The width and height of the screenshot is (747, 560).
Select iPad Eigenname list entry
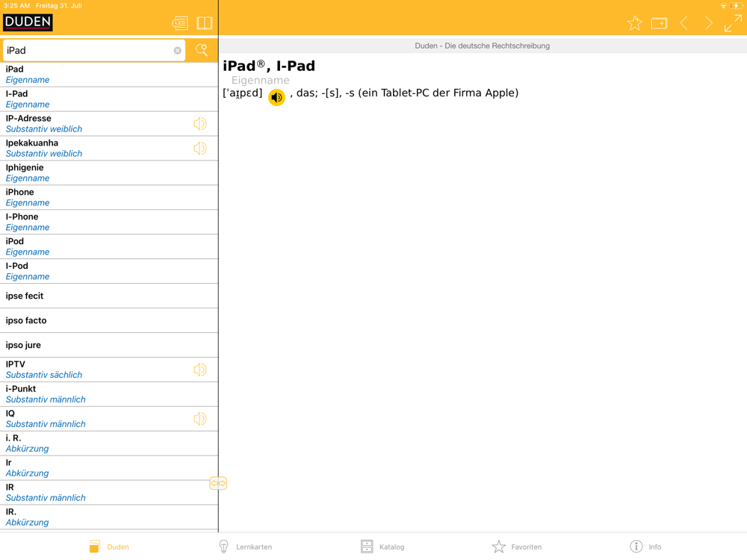click(109, 74)
